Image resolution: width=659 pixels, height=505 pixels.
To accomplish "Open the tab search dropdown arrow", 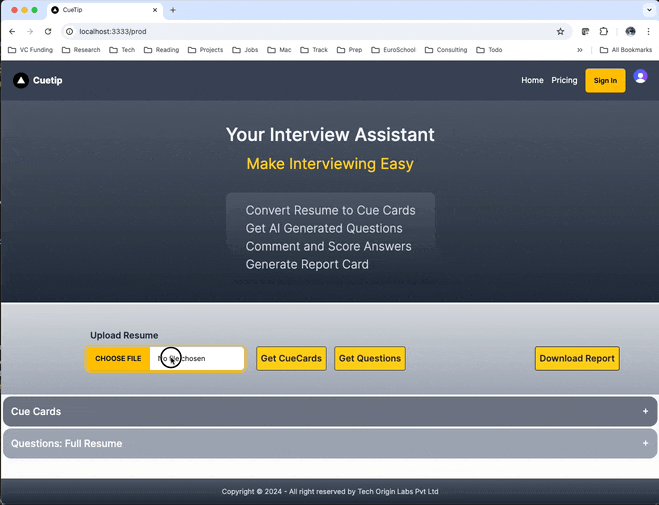I will point(649,10).
